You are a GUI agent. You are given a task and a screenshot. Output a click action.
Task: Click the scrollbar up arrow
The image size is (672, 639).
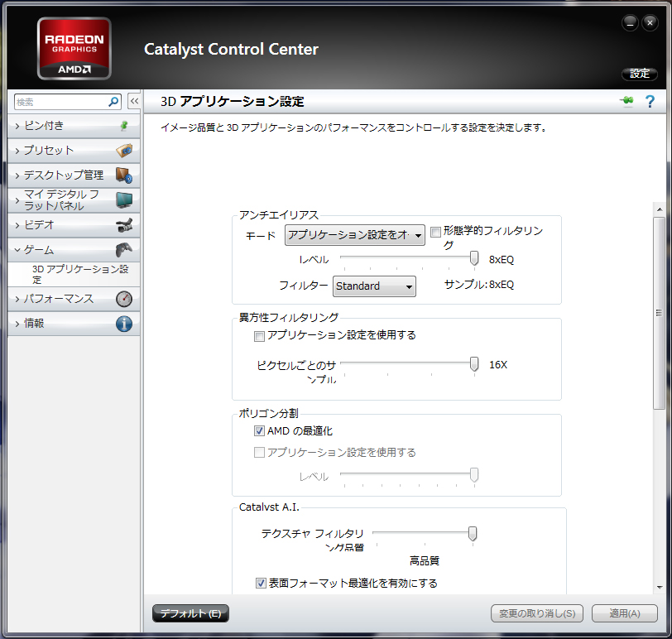coord(659,209)
